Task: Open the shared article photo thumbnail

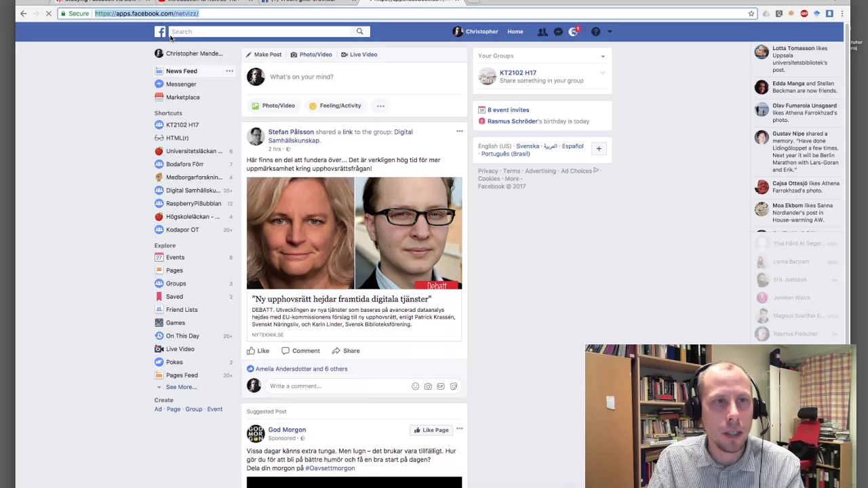Action: [x=354, y=233]
